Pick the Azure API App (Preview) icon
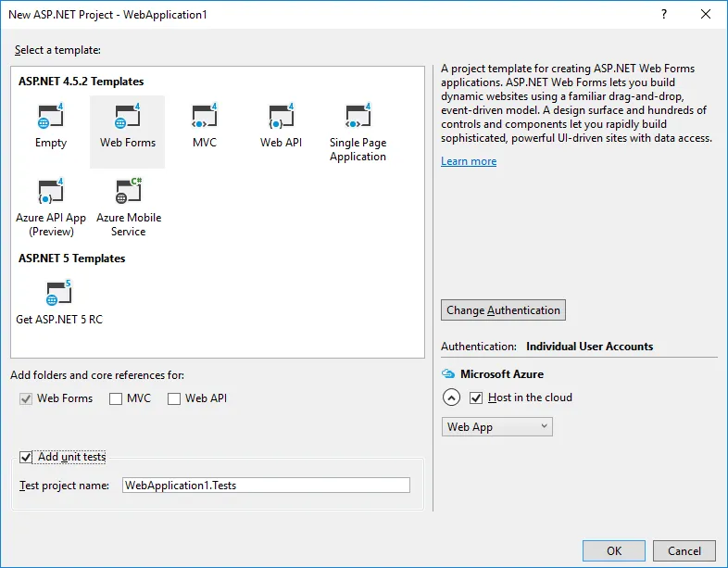 (x=50, y=191)
